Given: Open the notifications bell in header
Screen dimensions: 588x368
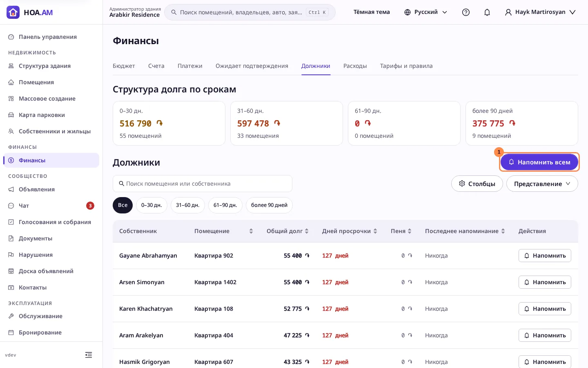Looking at the screenshot, I should click(487, 12).
